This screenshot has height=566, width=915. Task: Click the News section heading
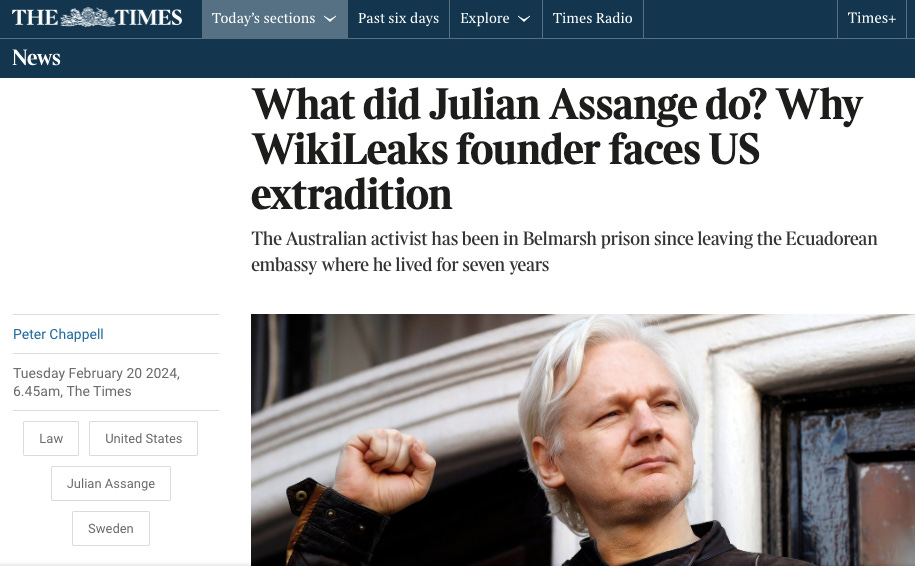tap(36, 58)
